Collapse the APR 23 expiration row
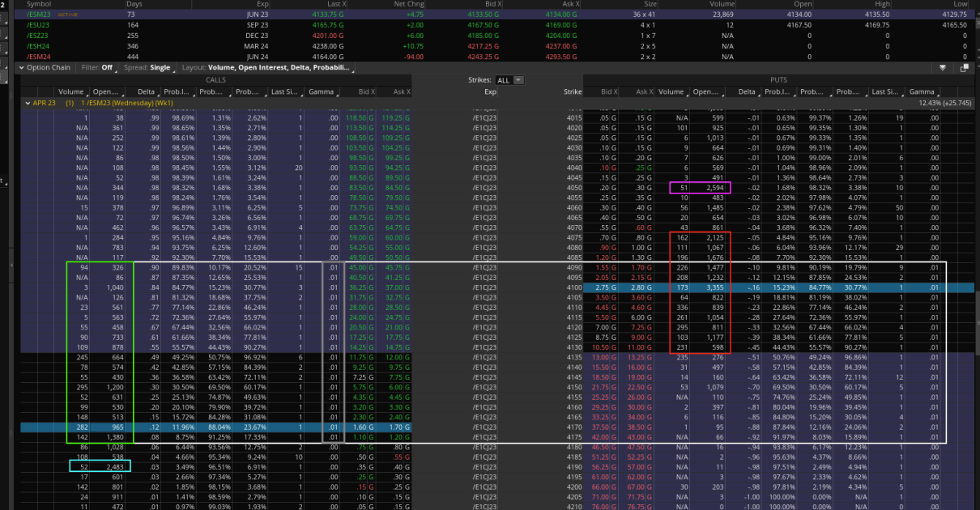The image size is (980, 510). [x=26, y=104]
